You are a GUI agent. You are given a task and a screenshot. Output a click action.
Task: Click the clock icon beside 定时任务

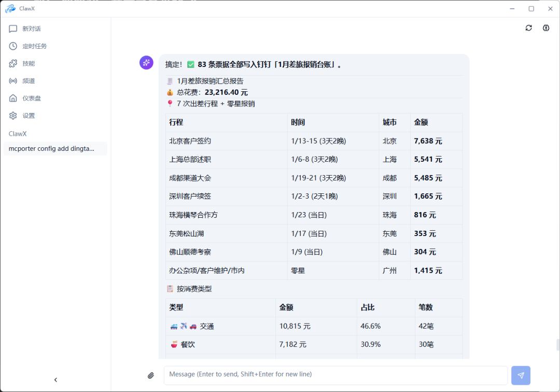13,46
